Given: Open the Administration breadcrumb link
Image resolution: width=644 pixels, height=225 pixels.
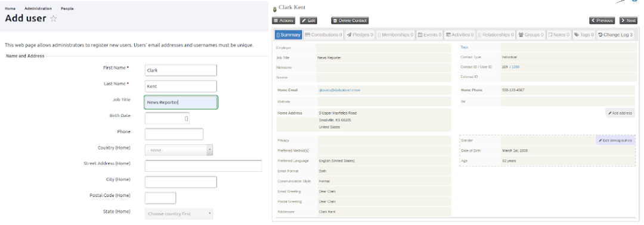Looking at the screenshot, I should point(38,8).
